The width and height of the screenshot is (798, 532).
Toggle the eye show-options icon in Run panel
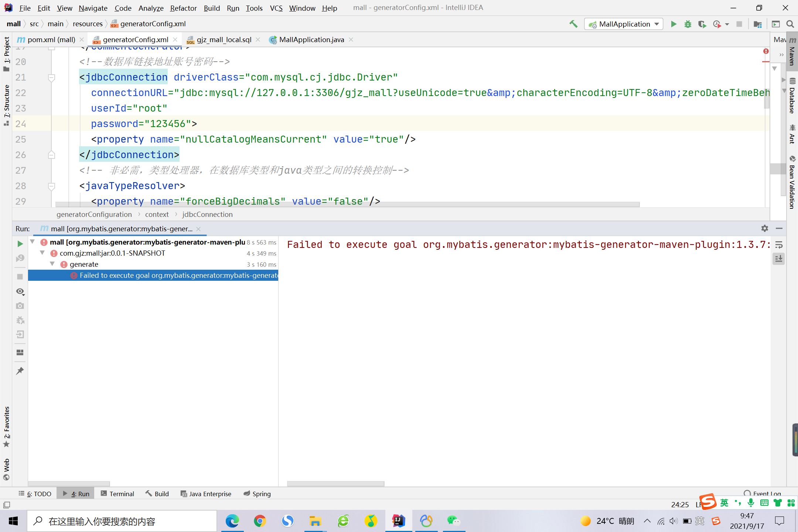[x=20, y=291]
